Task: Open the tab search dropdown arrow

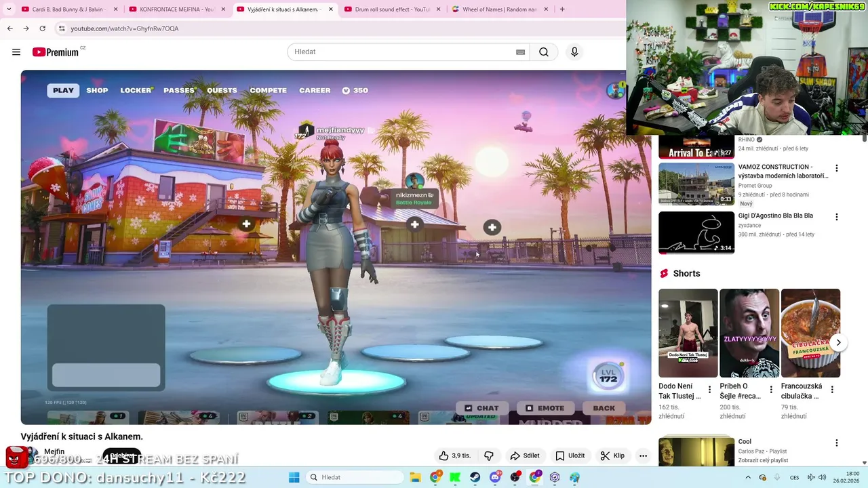Action: coord(8,9)
